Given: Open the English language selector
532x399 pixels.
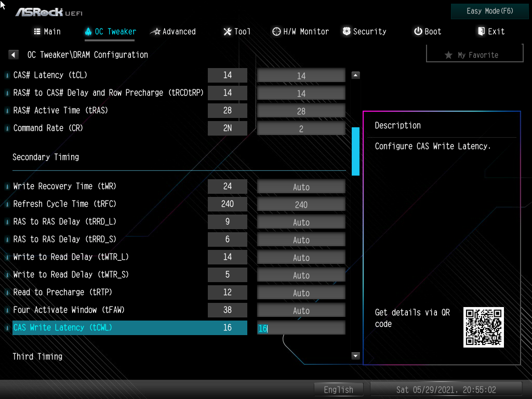Looking at the screenshot, I should [x=339, y=389].
